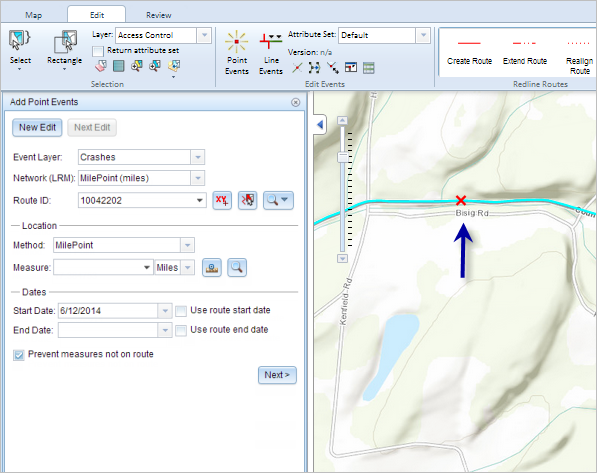Click the select route on map icon
The image size is (597, 473).
click(x=247, y=200)
